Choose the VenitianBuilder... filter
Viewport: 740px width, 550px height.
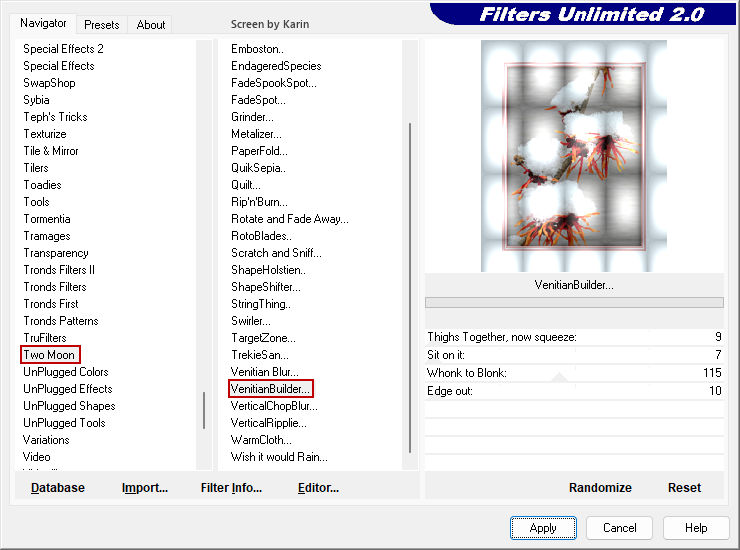[x=271, y=389]
